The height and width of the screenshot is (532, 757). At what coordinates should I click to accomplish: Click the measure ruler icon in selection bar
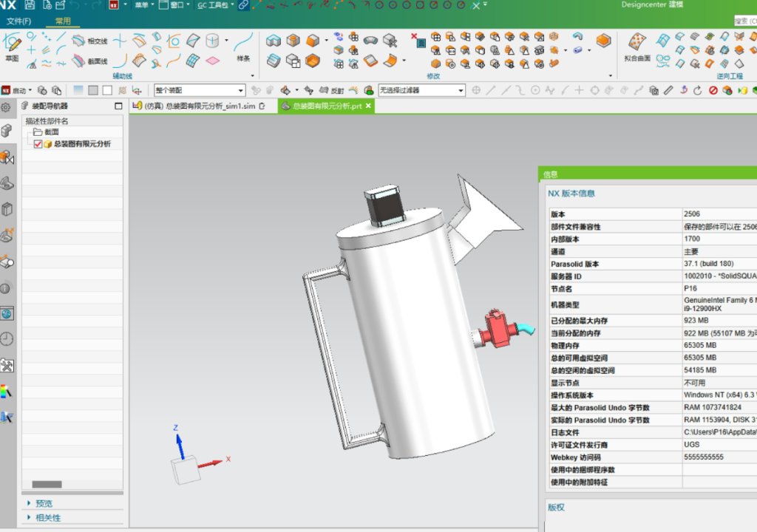[668, 90]
